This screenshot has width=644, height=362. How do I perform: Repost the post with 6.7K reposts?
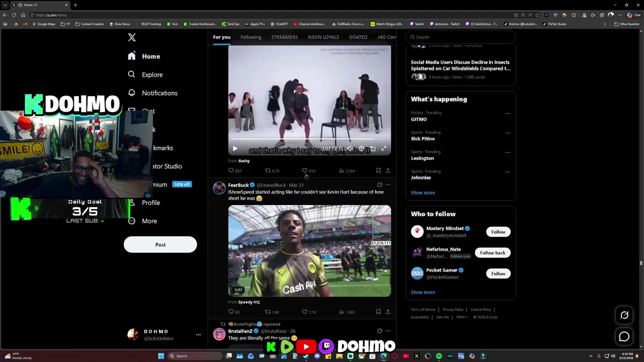[x=272, y=171]
